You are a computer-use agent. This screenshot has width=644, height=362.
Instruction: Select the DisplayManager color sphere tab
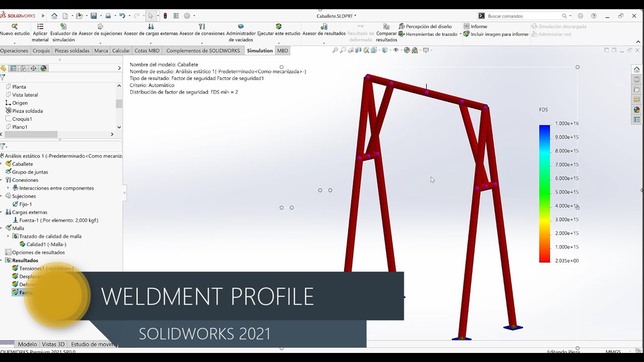tap(44, 68)
